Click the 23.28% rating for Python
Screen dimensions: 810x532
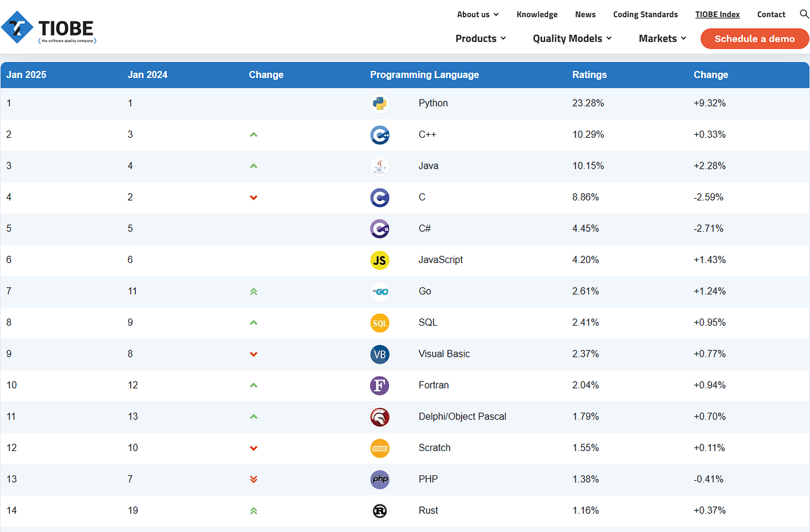coord(588,103)
